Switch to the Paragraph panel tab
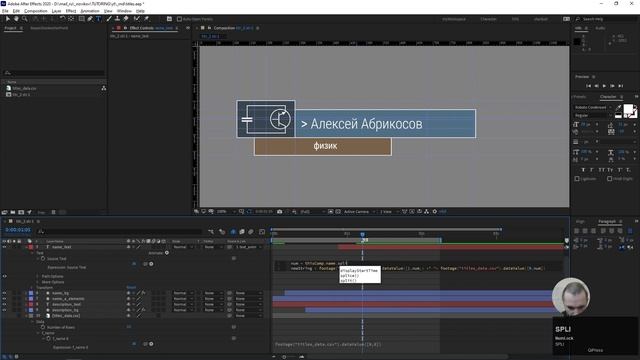 coord(607,221)
